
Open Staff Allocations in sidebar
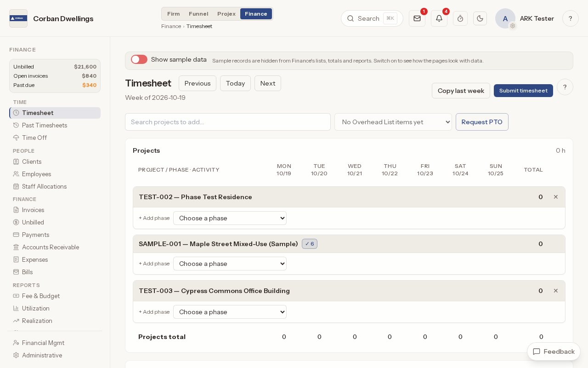[55, 186]
